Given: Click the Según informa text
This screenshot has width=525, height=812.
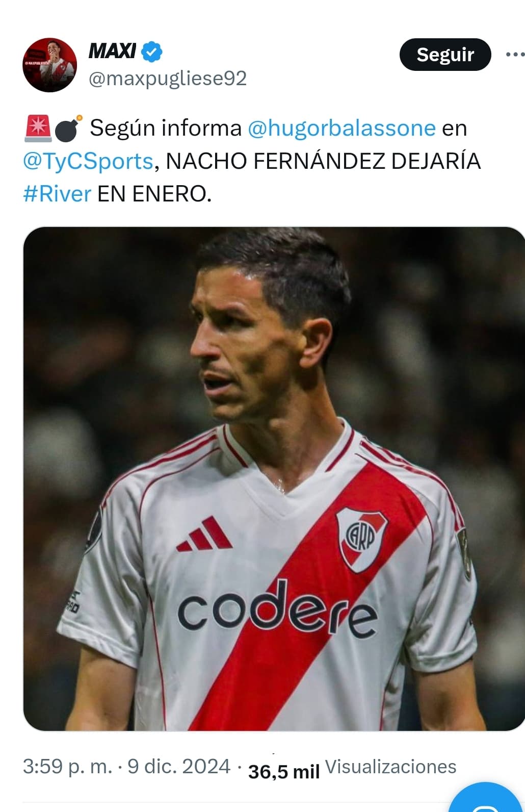Looking at the screenshot, I should [166, 128].
